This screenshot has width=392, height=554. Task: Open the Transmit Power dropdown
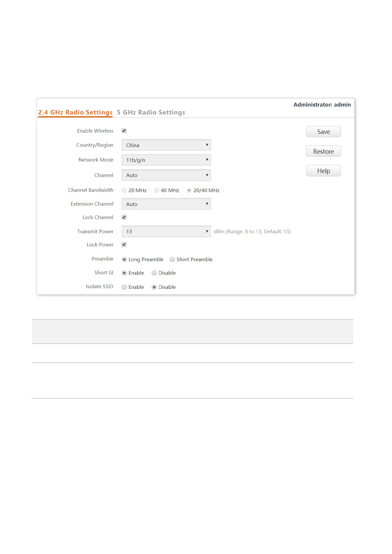pyautogui.click(x=166, y=232)
